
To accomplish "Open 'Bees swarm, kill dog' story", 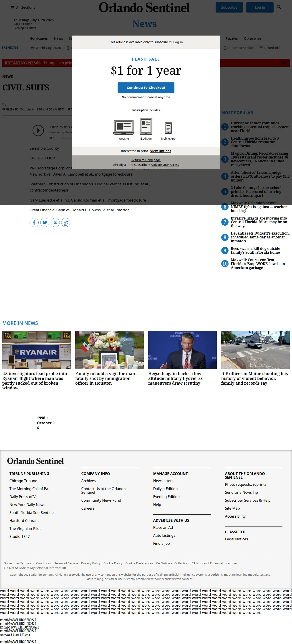I will (x=255, y=250).
